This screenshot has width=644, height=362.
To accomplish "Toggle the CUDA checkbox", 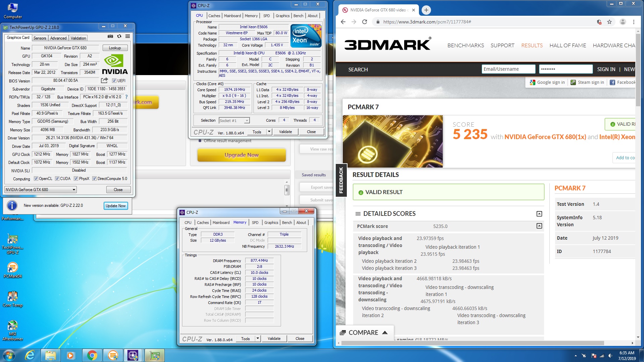I will pyautogui.click(x=57, y=179).
